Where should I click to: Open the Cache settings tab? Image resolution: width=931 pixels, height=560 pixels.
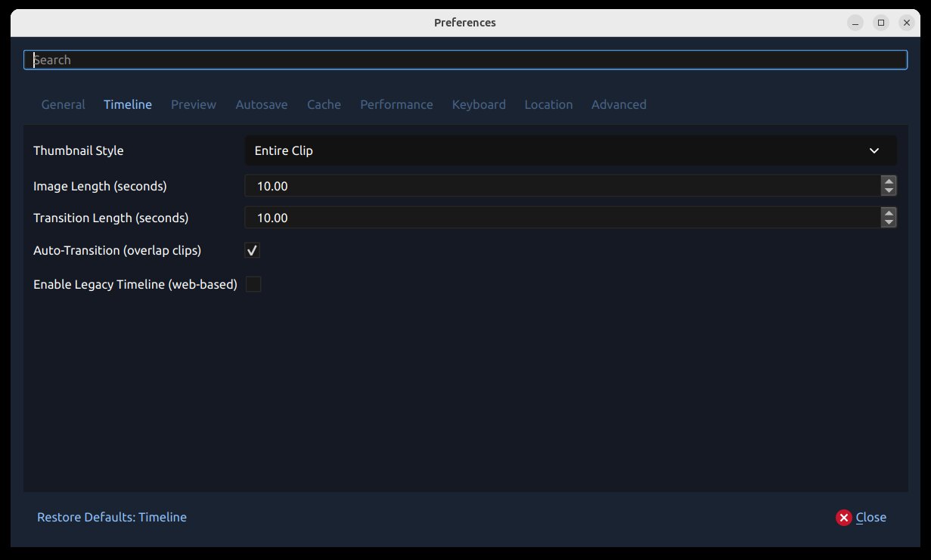pyautogui.click(x=324, y=104)
